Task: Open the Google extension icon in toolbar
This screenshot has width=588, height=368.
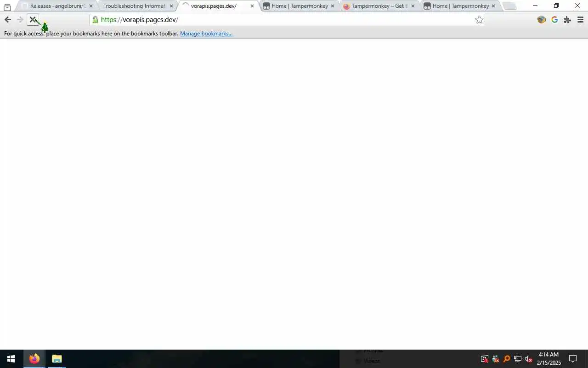Action: coord(554,19)
